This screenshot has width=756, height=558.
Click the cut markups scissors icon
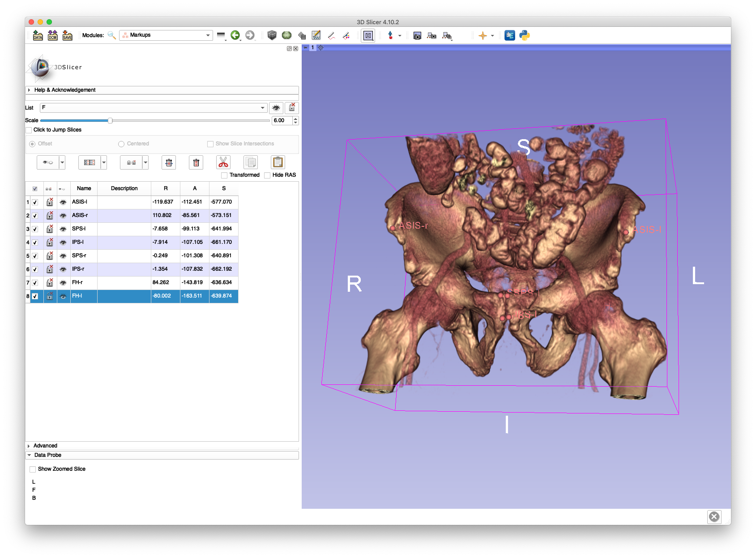223,162
